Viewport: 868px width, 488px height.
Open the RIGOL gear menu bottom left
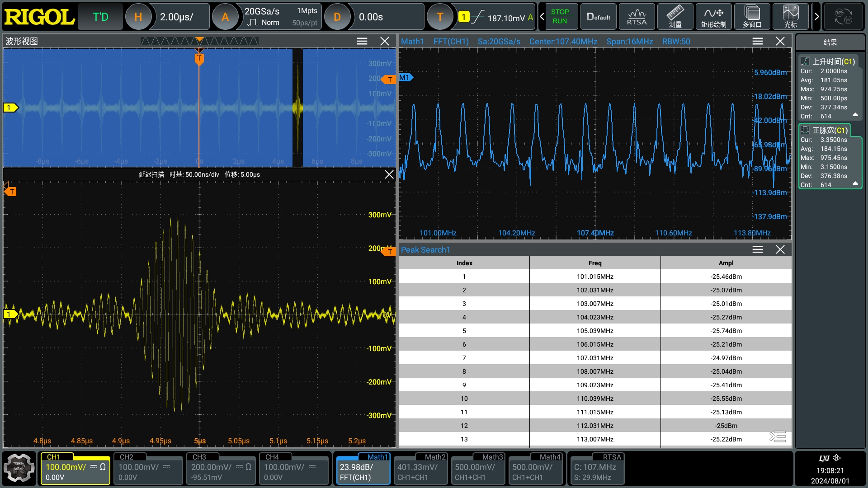click(x=19, y=469)
